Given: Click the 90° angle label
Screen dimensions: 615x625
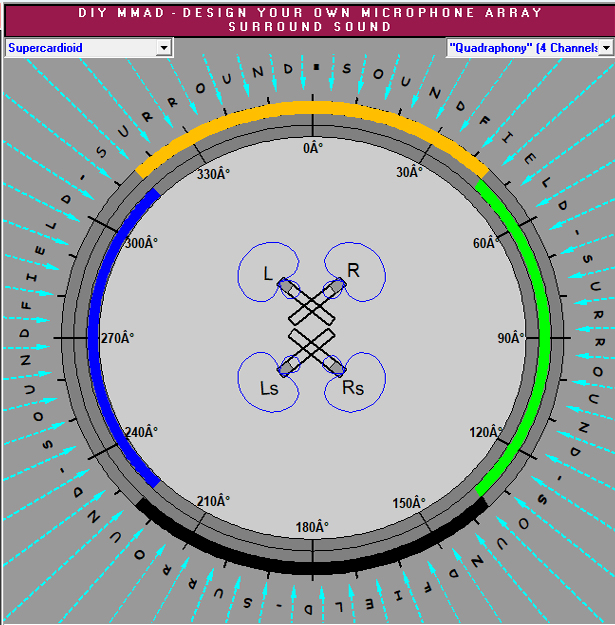Looking at the screenshot, I should (510, 338).
